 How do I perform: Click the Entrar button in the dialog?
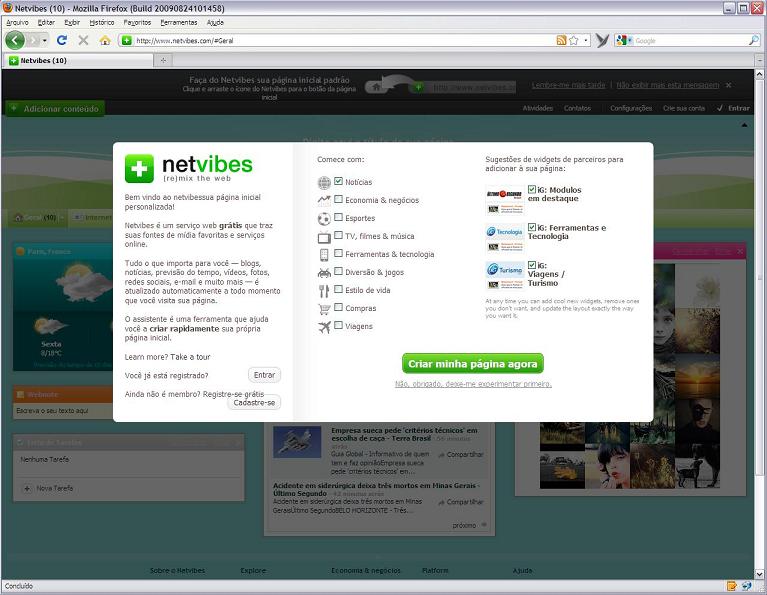coord(264,375)
